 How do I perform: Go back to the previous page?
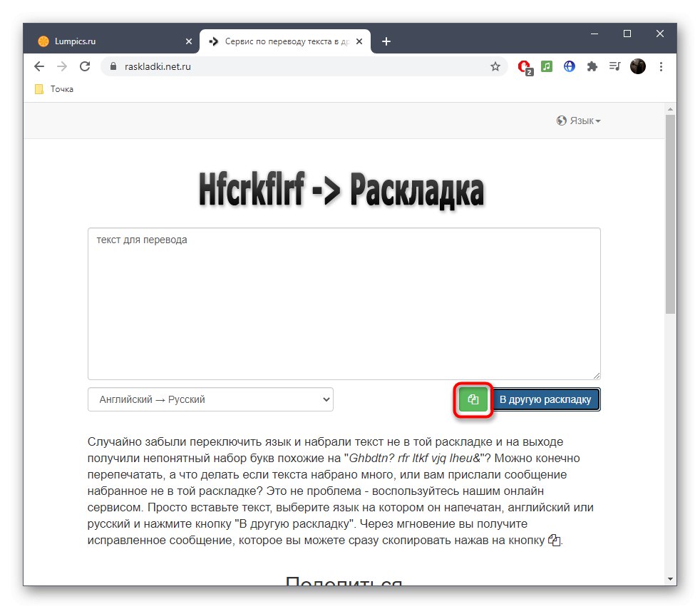(x=39, y=66)
